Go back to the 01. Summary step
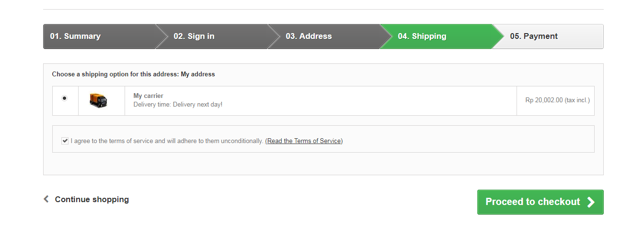 pos(75,36)
